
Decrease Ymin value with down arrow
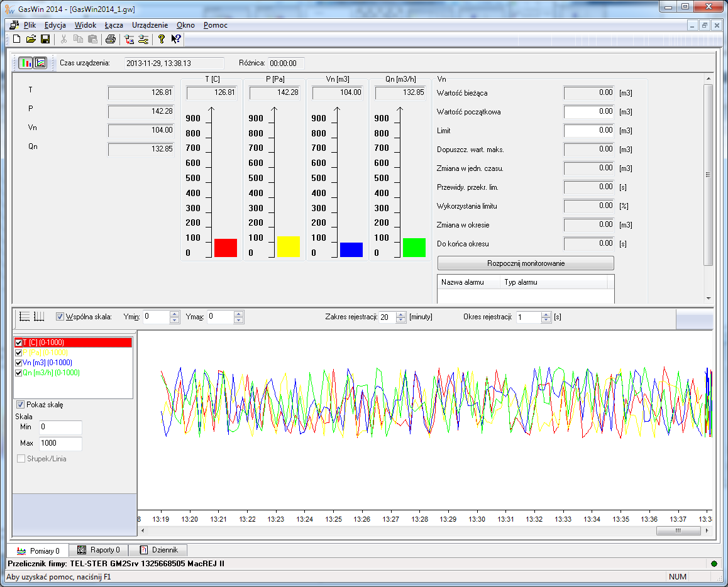(175, 320)
